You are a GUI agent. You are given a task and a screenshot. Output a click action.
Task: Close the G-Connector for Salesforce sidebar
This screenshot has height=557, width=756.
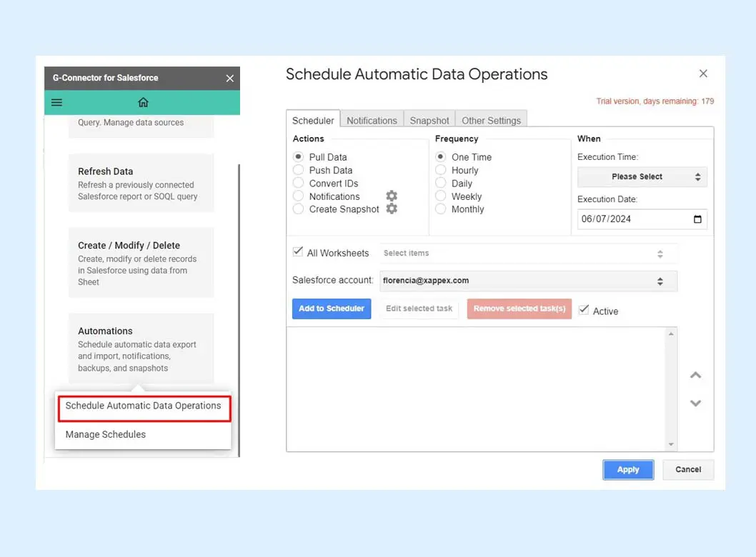tap(229, 79)
